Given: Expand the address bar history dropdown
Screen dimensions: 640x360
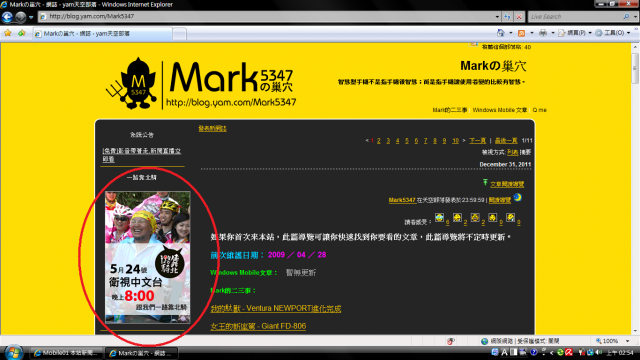Looking at the screenshot, I should coord(497,17).
